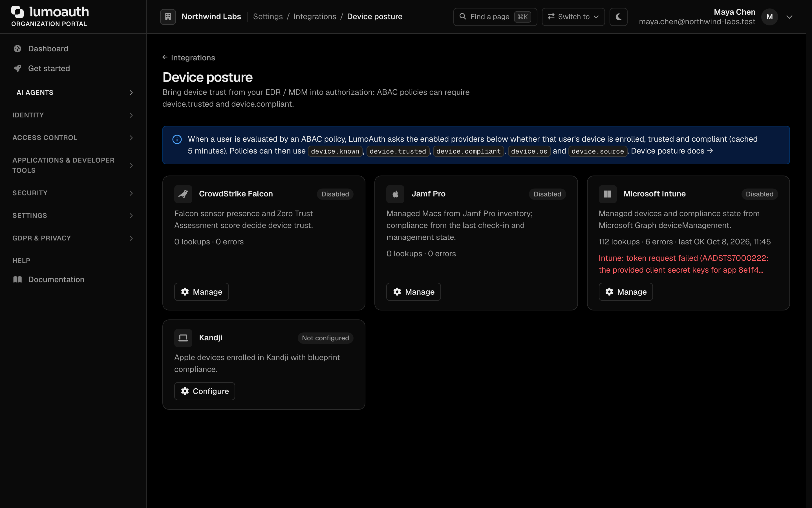This screenshot has height=508, width=812.
Task: Click the Disabled badge on Microsoft Intune
Action: [x=759, y=194]
